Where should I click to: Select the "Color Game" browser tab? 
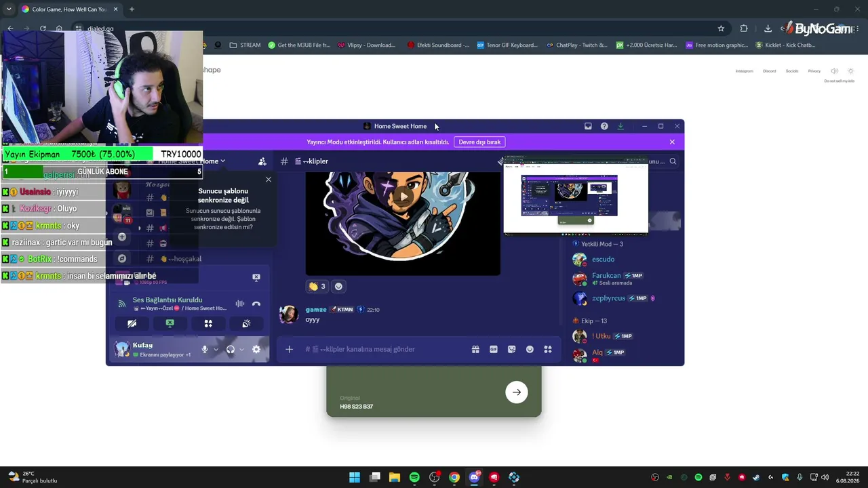tap(69, 9)
